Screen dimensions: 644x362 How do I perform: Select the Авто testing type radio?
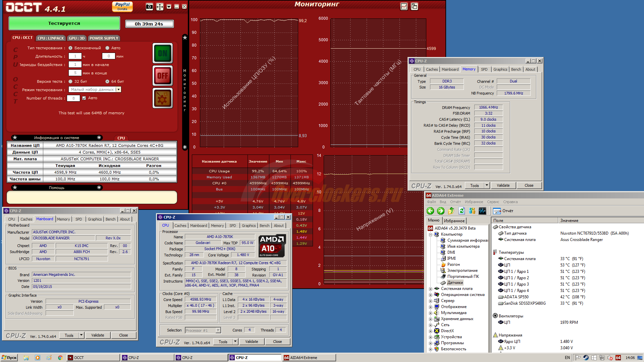tap(107, 48)
